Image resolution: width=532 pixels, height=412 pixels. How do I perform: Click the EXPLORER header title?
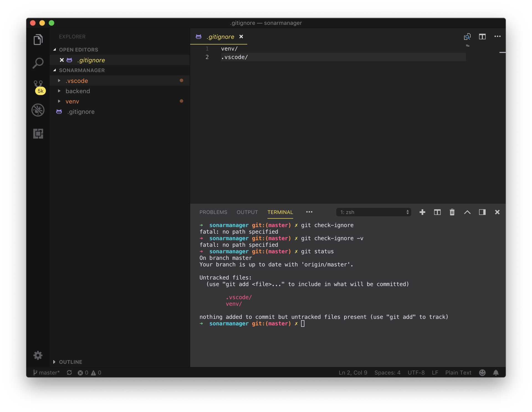coord(72,36)
